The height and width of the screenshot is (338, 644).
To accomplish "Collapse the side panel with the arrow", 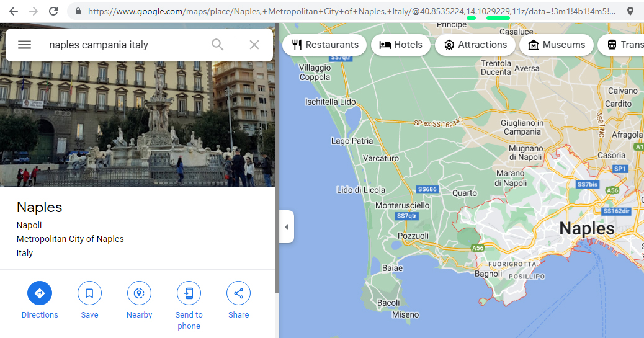I will (x=286, y=227).
